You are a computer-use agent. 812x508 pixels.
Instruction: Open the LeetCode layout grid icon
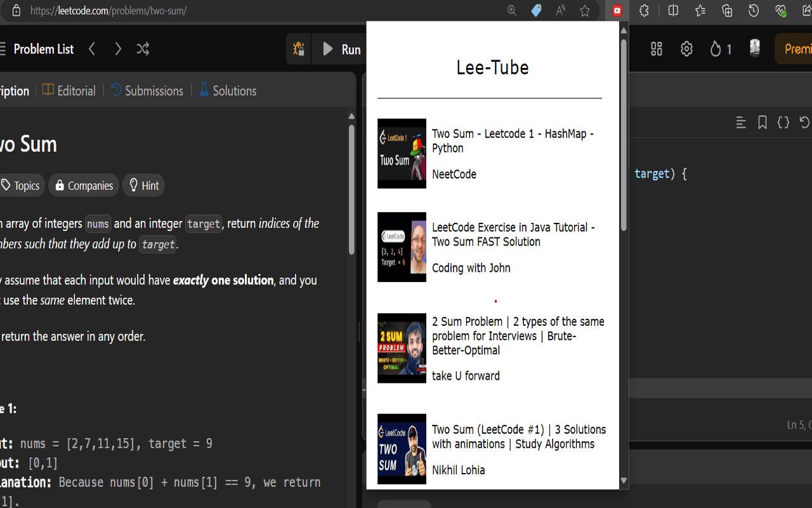point(657,49)
